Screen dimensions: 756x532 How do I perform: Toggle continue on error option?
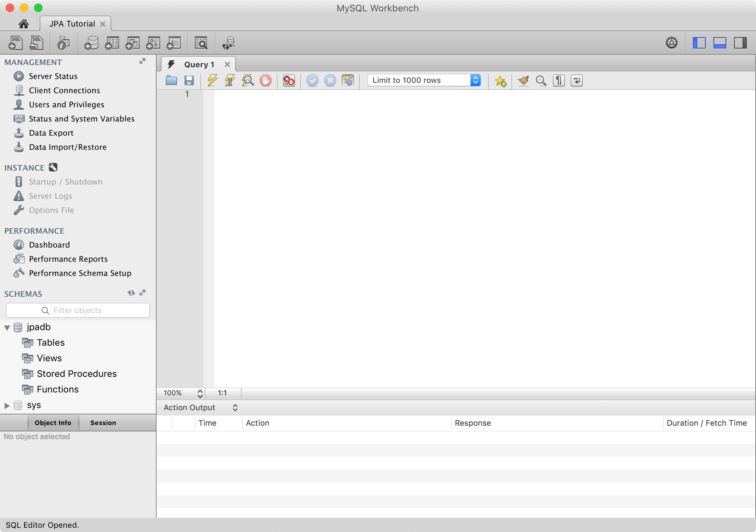(x=289, y=80)
